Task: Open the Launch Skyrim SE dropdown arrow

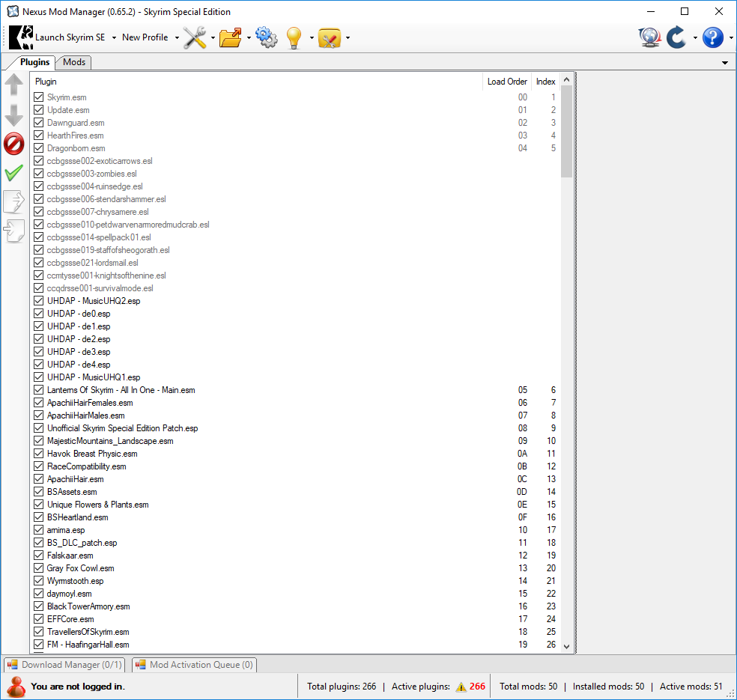Action: click(113, 37)
